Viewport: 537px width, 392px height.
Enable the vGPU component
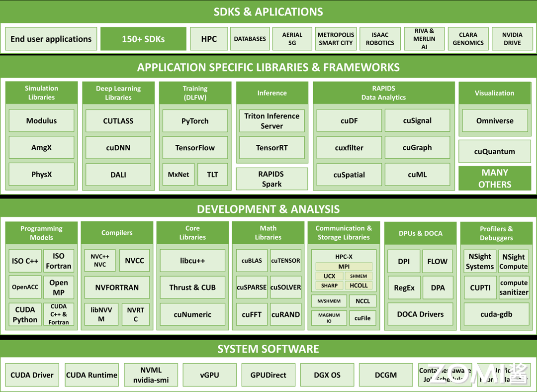coord(210,375)
